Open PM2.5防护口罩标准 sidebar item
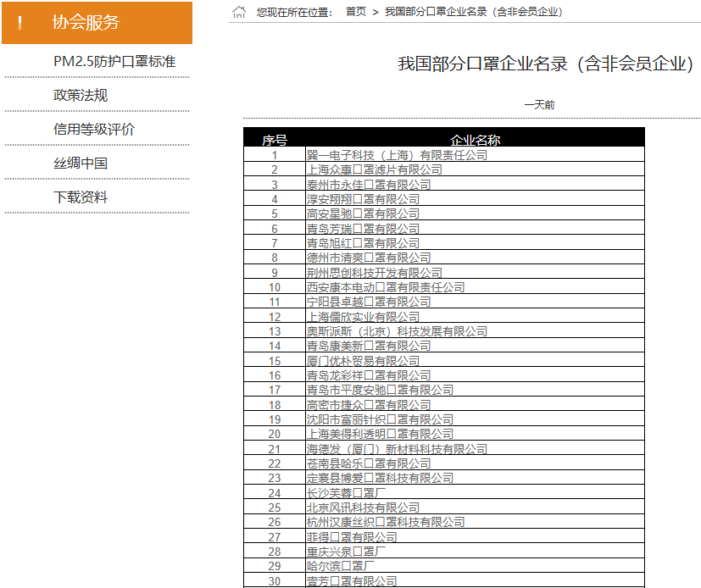The image size is (701, 588). tap(114, 61)
